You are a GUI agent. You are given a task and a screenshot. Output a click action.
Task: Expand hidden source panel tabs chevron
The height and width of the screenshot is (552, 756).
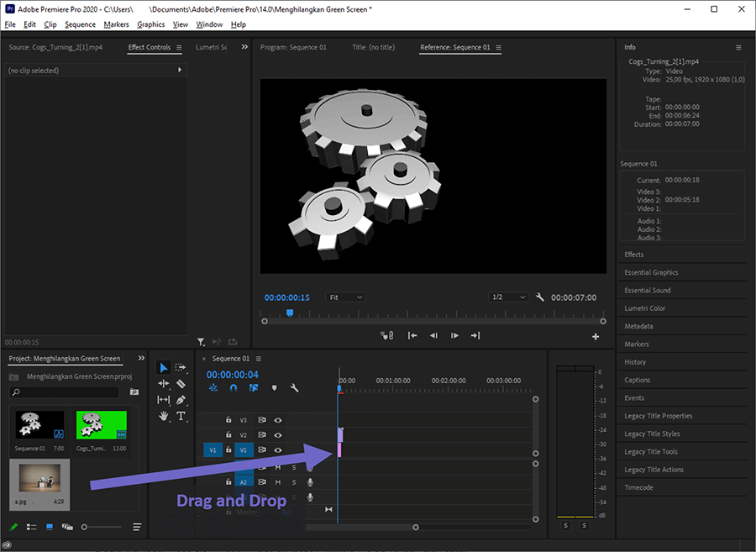tap(244, 47)
